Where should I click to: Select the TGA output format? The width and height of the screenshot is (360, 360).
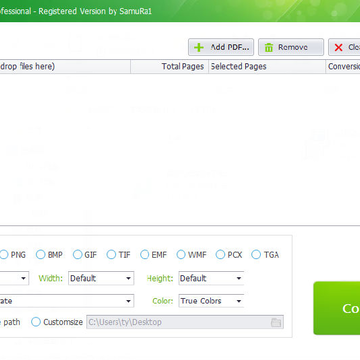(256, 255)
